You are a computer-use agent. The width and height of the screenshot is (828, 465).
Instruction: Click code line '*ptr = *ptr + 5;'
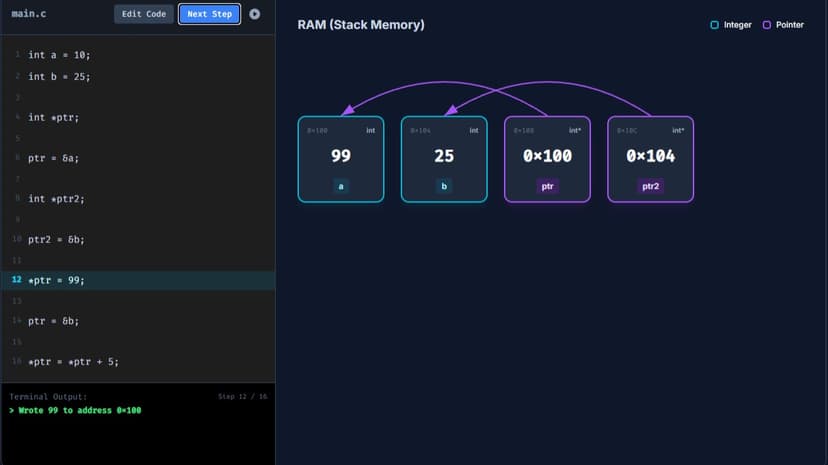click(x=73, y=362)
